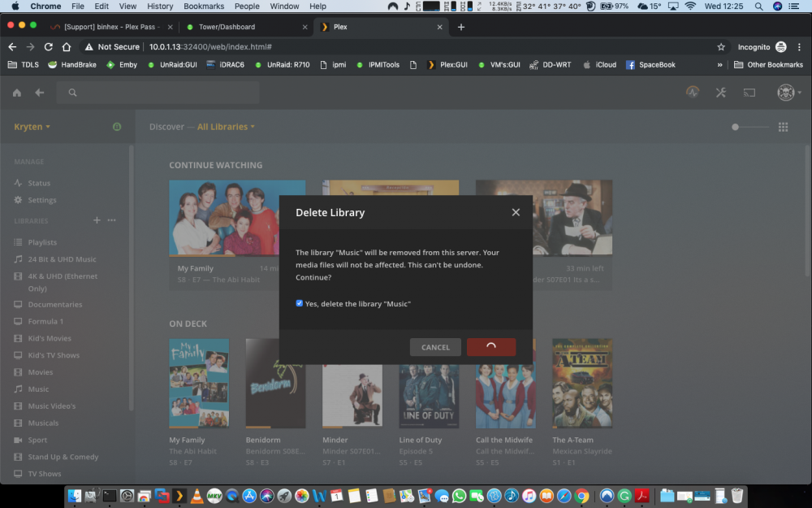Open the Chrome three-dot menu
The height and width of the screenshot is (508, 812).
[800, 46]
